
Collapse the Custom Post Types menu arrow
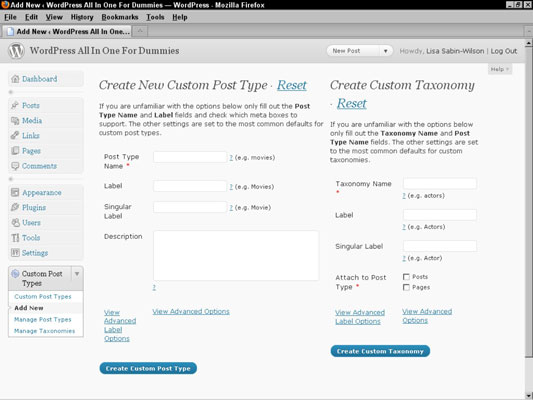(x=77, y=274)
